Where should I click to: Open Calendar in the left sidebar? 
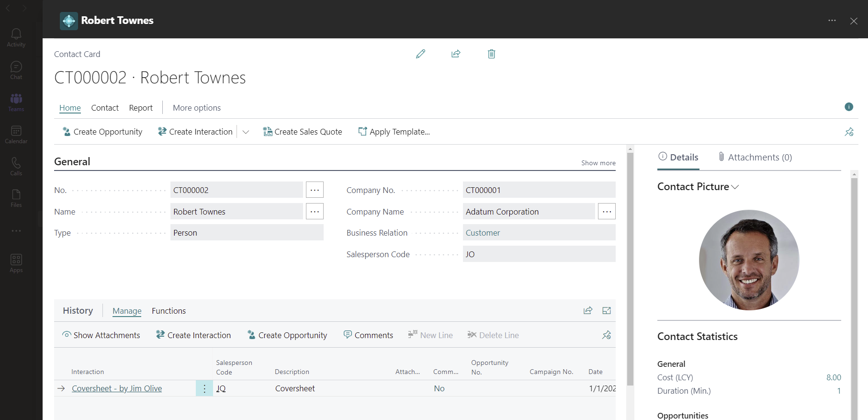pos(16,134)
